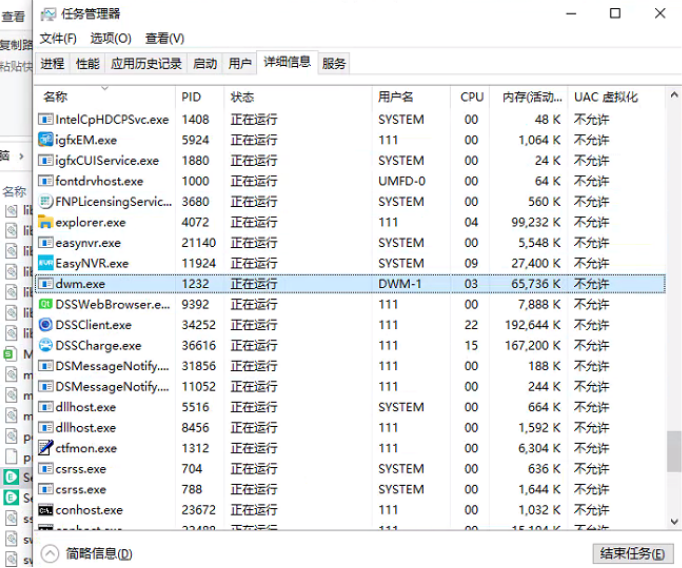Click the DSSClient.exe round blue icon

point(46,324)
